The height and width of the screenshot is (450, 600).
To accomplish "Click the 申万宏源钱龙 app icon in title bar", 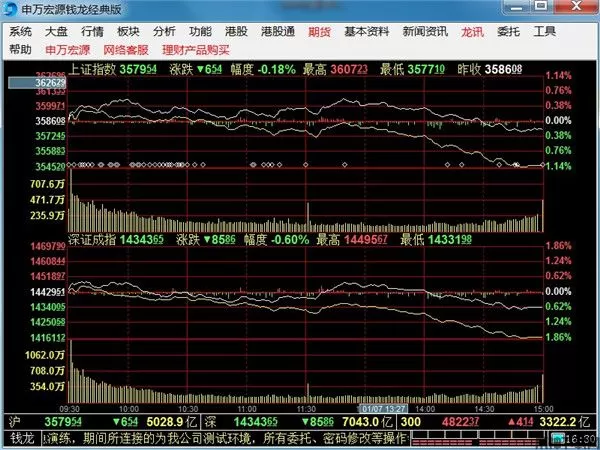I will [x=10, y=9].
